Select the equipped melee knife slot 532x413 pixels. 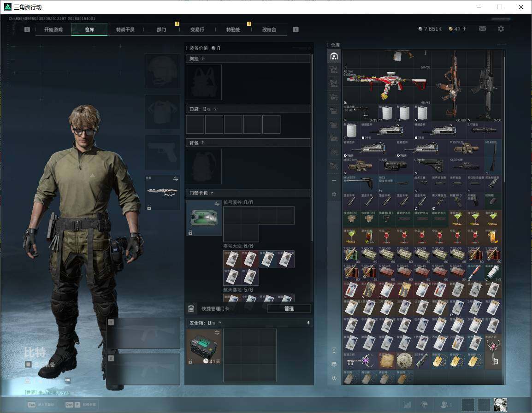[163, 193]
